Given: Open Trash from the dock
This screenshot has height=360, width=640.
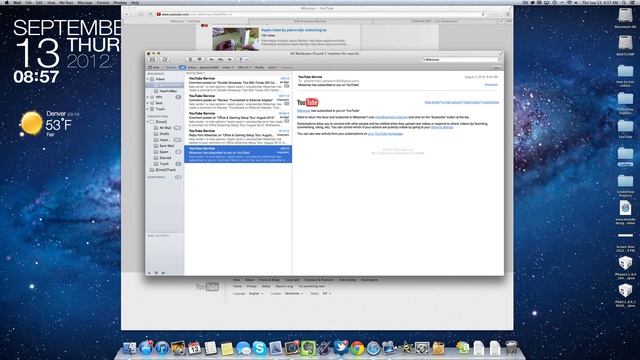Looking at the screenshot, I should pos(511,348).
